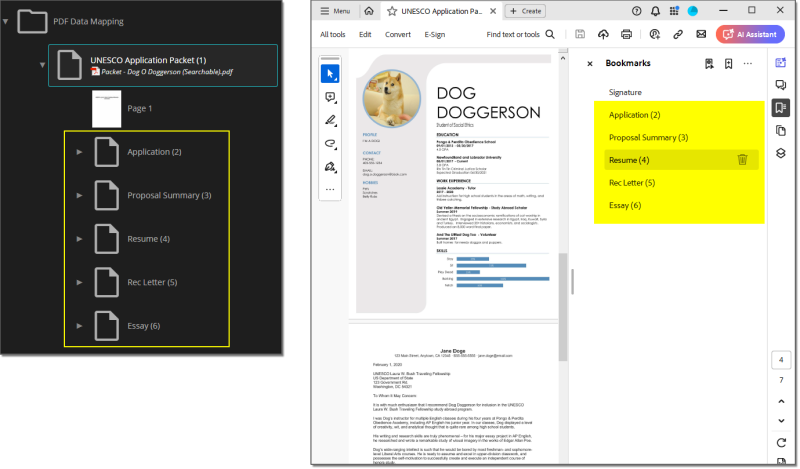Image resolution: width=800 pixels, height=469 pixels.
Task: Click the panel divider handle beside Bookmarks
Action: coord(572,282)
